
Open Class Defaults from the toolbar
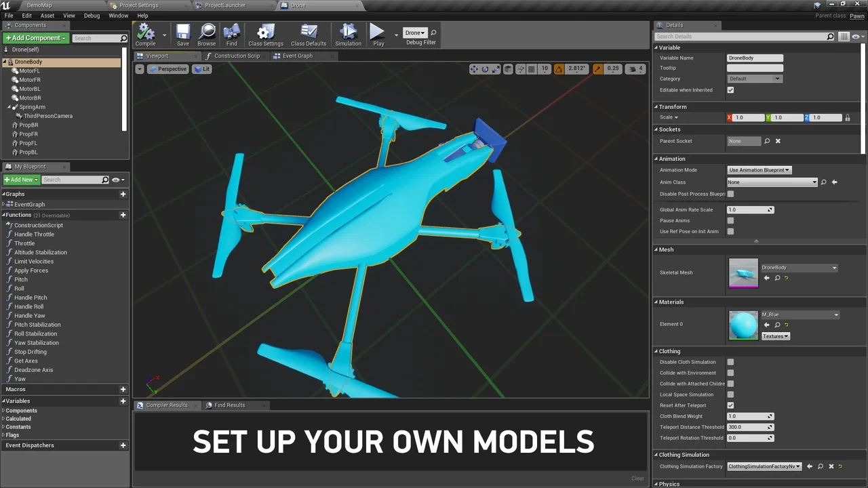[x=309, y=33]
